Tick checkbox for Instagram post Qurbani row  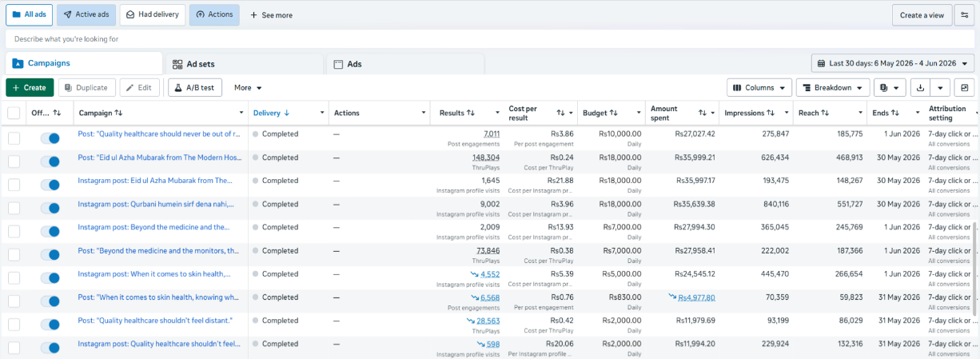[x=14, y=208]
